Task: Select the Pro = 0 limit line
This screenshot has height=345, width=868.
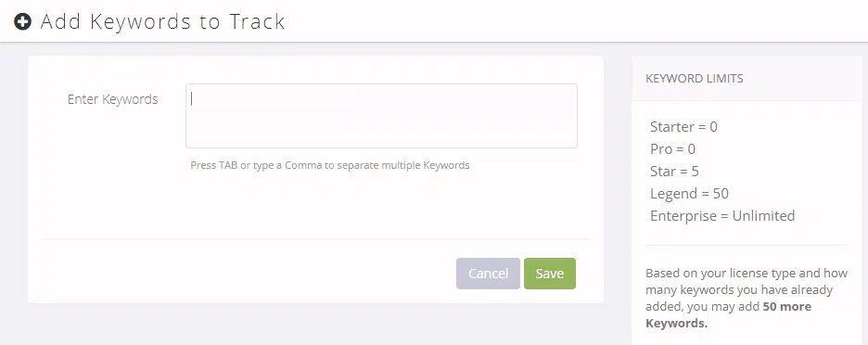Action: pyautogui.click(x=672, y=149)
